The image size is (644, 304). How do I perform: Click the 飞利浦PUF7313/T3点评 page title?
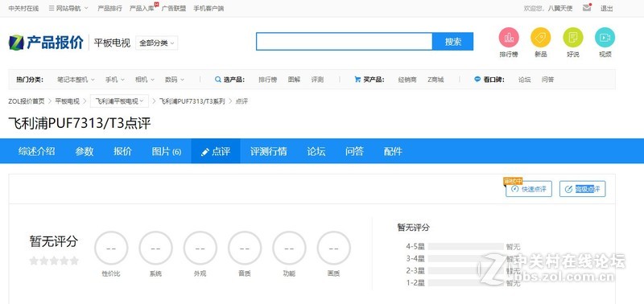tap(80, 124)
